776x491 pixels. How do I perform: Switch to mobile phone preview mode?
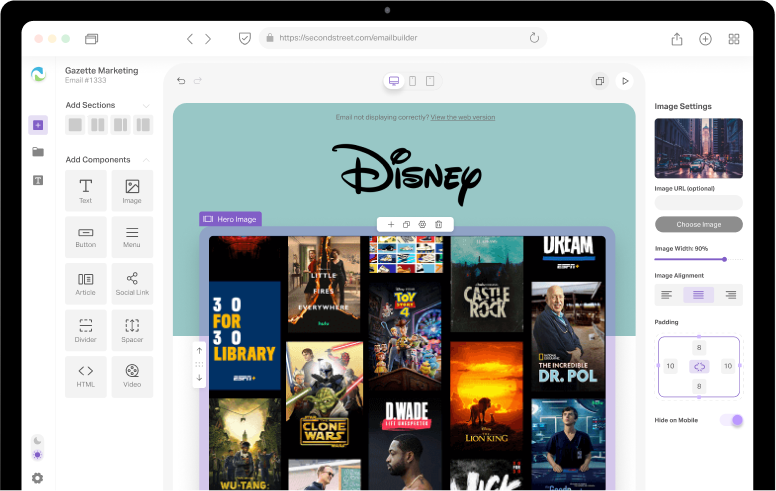tap(412, 81)
